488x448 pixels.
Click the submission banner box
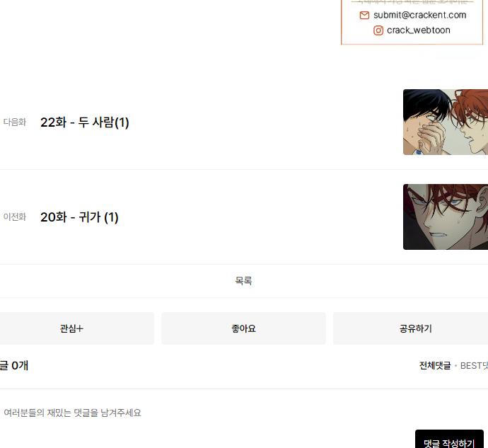tap(412, 22)
